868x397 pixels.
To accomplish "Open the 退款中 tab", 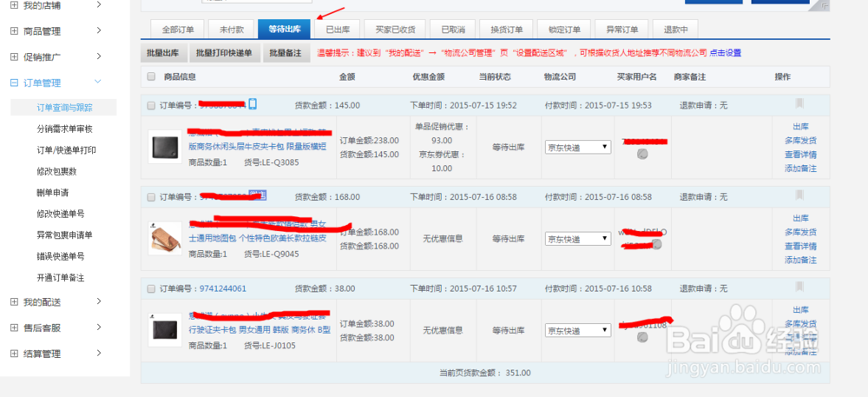I will (675, 30).
